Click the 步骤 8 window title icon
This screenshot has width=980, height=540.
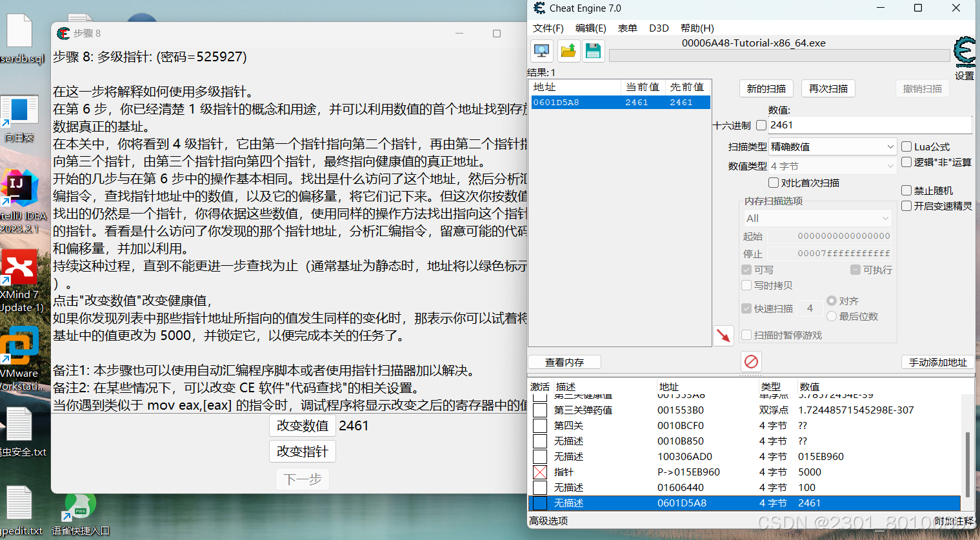63,33
